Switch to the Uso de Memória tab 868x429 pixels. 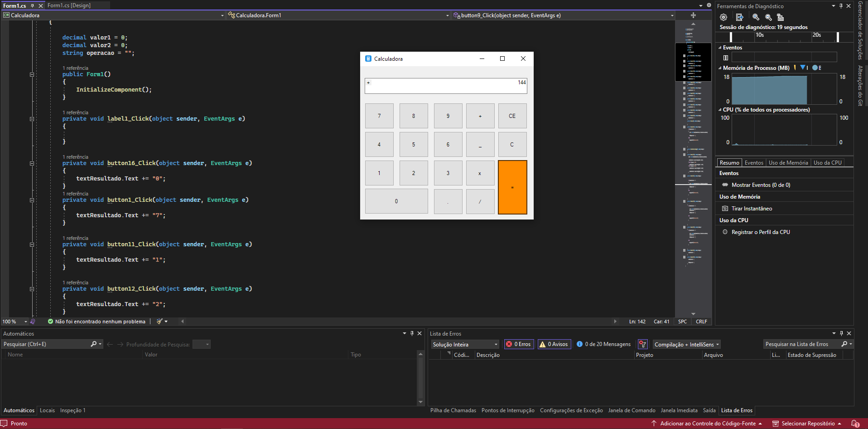(x=788, y=162)
